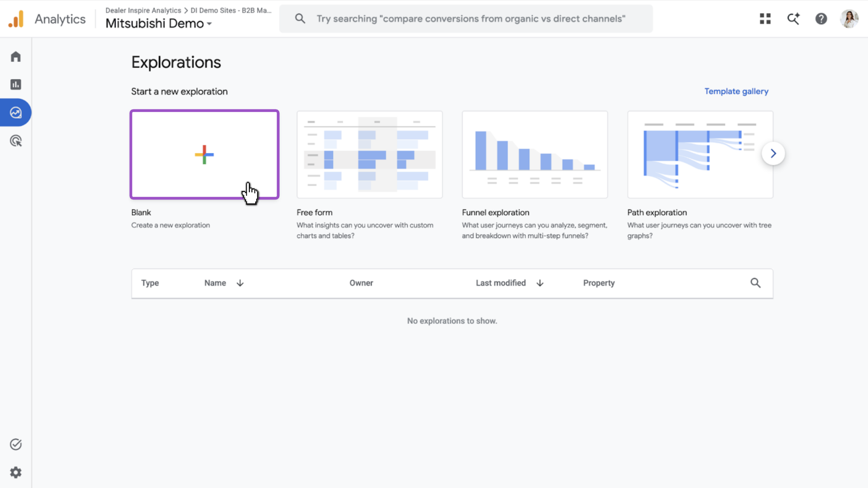The image size is (868, 488).
Task: Click the magnifier icon in top search bar
Action: tap(300, 19)
